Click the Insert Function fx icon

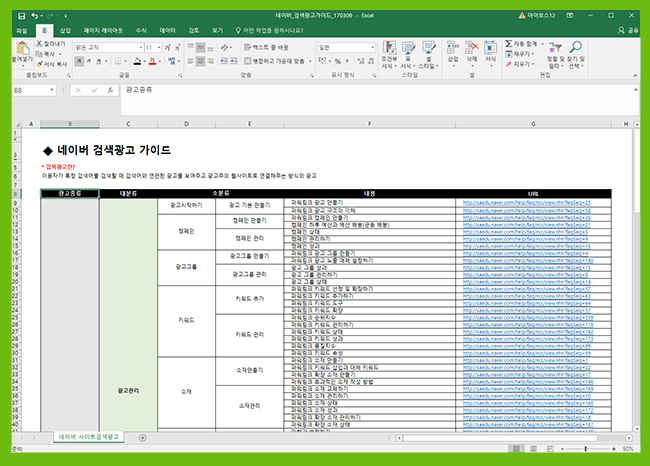[x=110, y=90]
